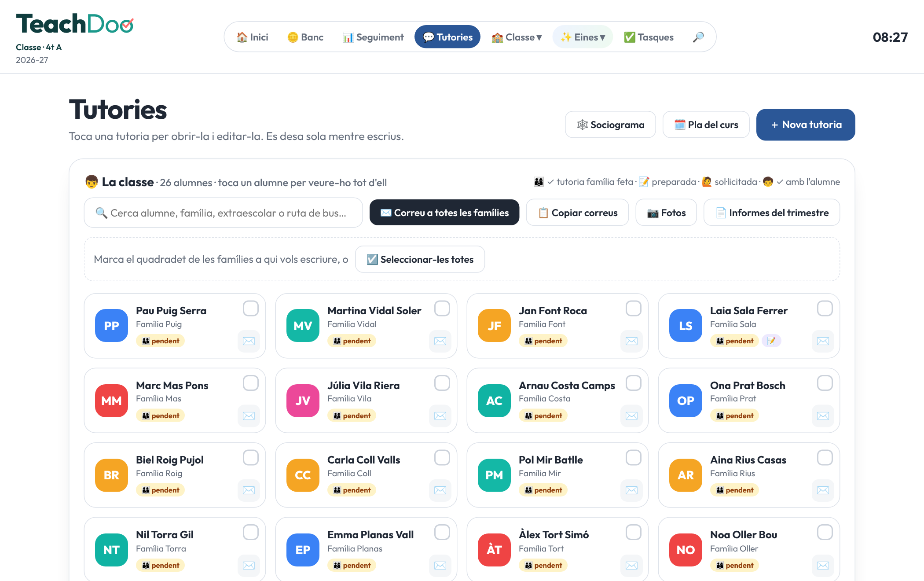Open the Eines dropdown menu
Screen dimensions: 924x581
583,37
